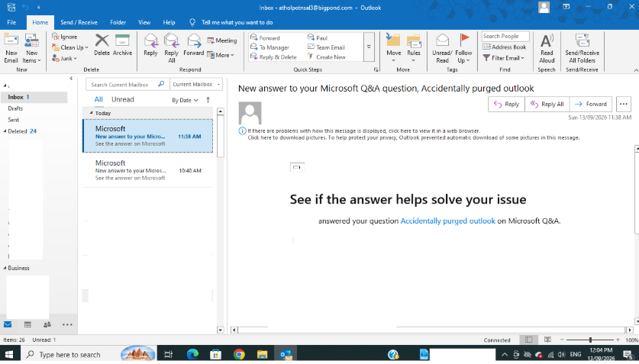Open the Filter Email dropdown
Screen dimensions: 639x364
click(x=503, y=58)
